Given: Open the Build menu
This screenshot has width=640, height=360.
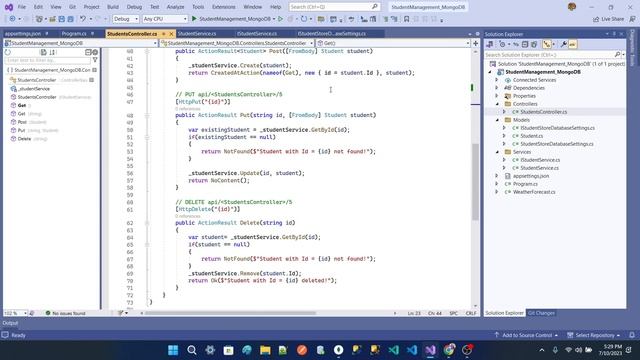Looking at the screenshot, I should [113, 7].
